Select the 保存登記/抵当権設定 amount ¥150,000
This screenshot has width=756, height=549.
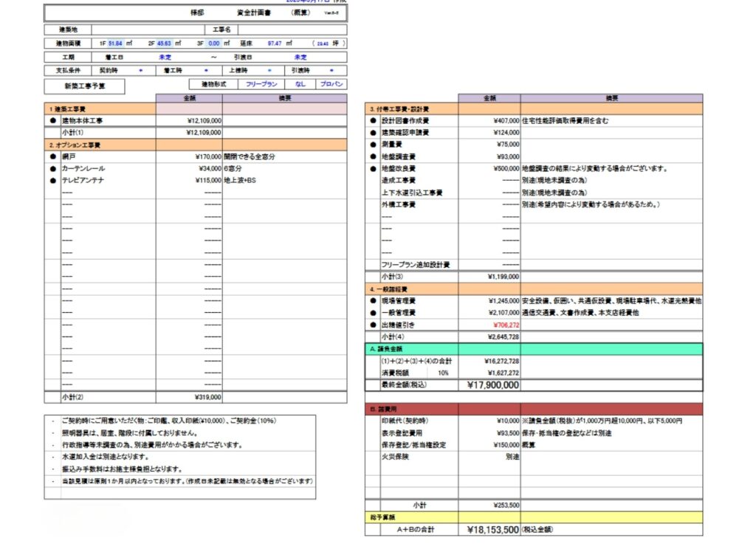click(506, 445)
